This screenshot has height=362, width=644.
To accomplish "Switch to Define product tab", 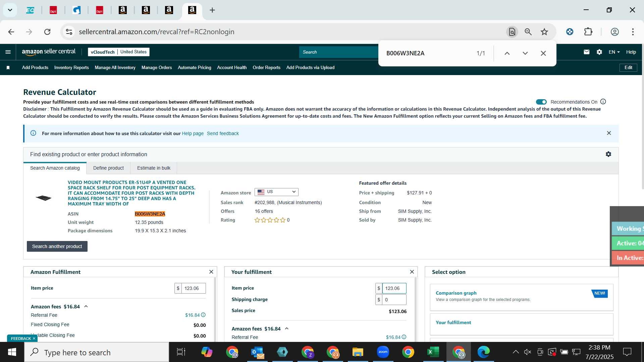I will pos(108,168).
